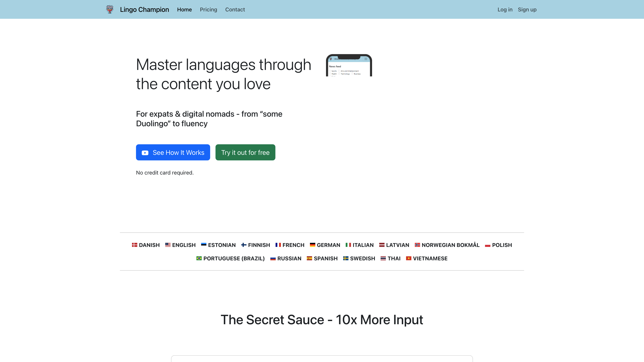This screenshot has width=644, height=362.
Task: Open the Sign up link
Action: tap(527, 9)
